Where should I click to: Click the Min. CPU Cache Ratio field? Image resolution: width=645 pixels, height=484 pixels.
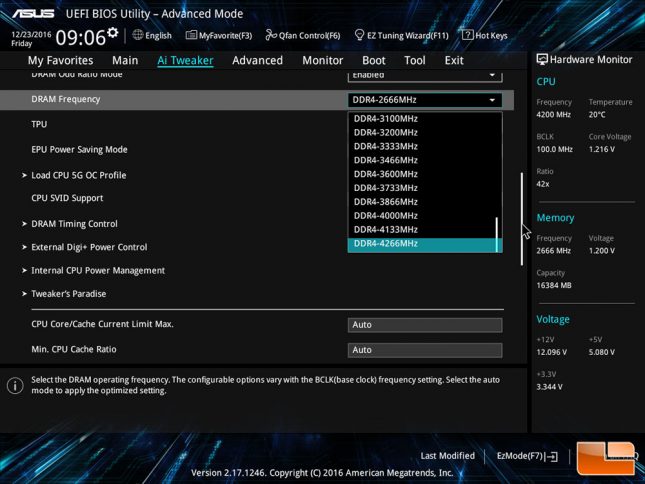pos(425,350)
